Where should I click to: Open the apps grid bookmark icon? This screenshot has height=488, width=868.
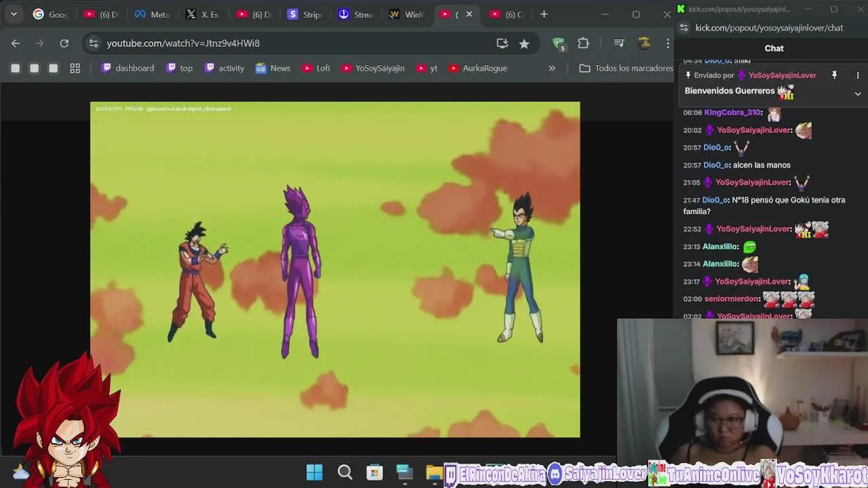tap(75, 68)
